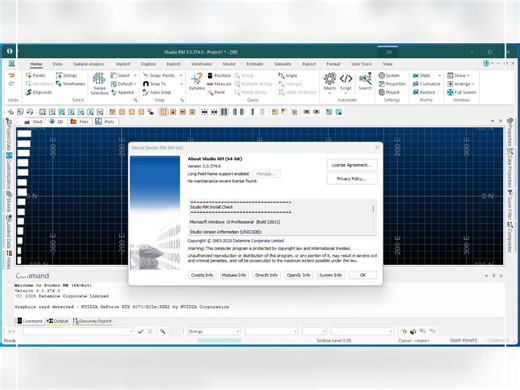Expand the Snap To dropdown arrow
The height and width of the screenshot is (390, 520).
click(x=181, y=84)
